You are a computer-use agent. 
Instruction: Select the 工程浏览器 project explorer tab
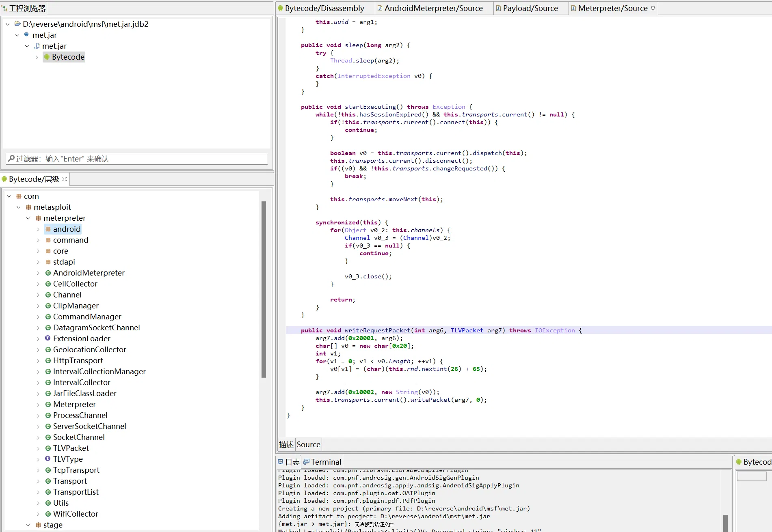[24, 8]
